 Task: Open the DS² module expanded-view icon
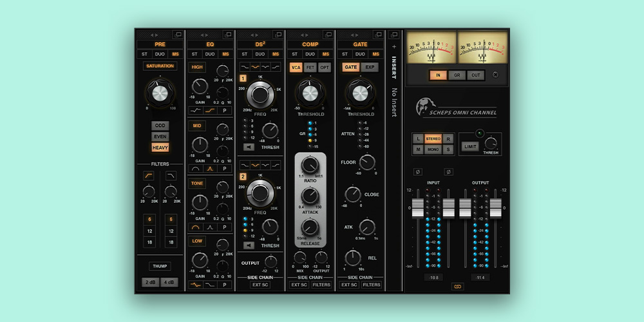[278, 35]
